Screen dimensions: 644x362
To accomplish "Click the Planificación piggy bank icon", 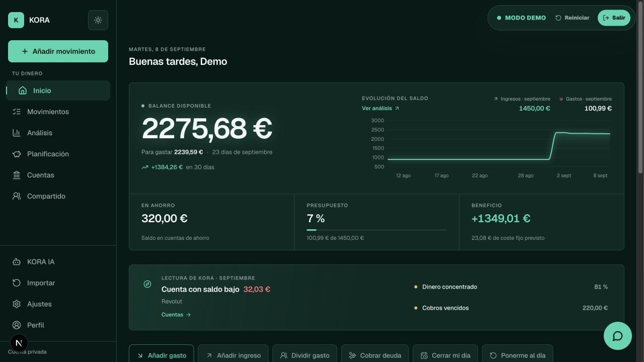I will tap(17, 154).
